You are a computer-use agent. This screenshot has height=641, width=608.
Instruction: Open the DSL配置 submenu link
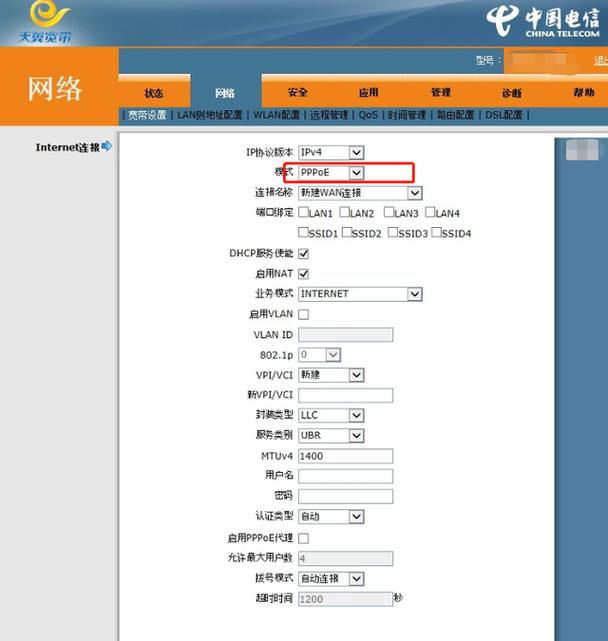point(504,115)
